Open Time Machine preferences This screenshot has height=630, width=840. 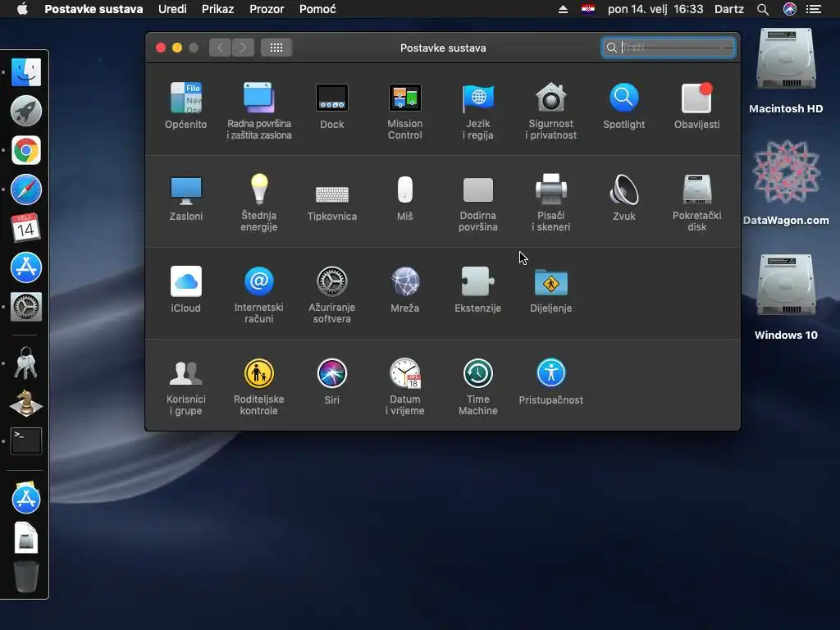pos(478,387)
